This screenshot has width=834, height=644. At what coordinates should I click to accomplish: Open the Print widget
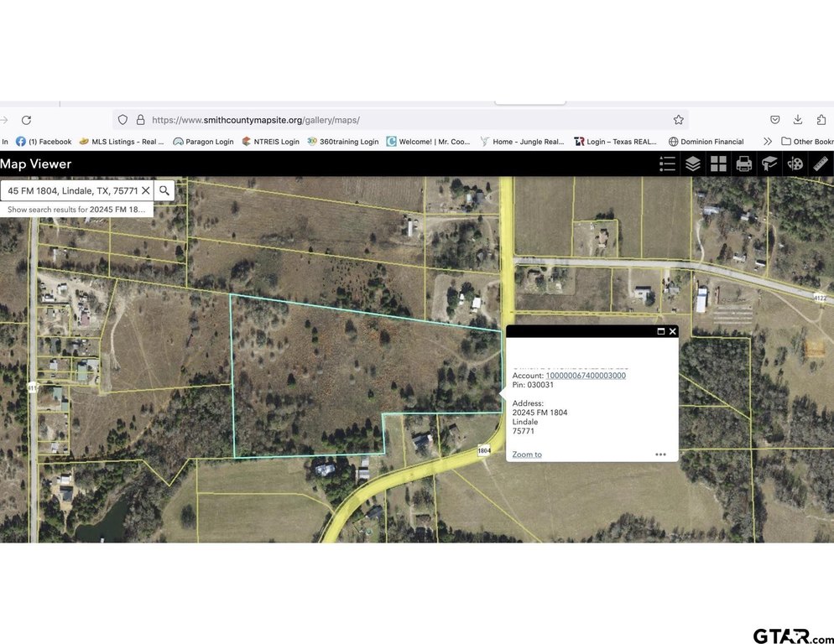pyautogui.click(x=743, y=164)
